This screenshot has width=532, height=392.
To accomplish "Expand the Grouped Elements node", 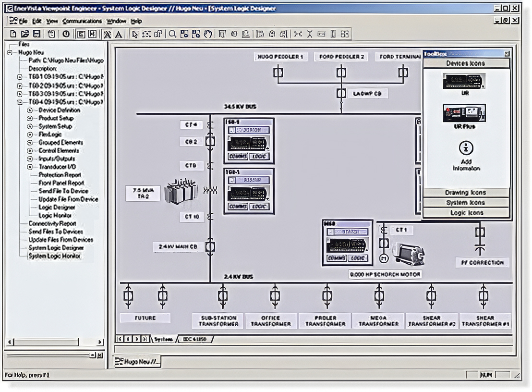I will [x=30, y=143].
